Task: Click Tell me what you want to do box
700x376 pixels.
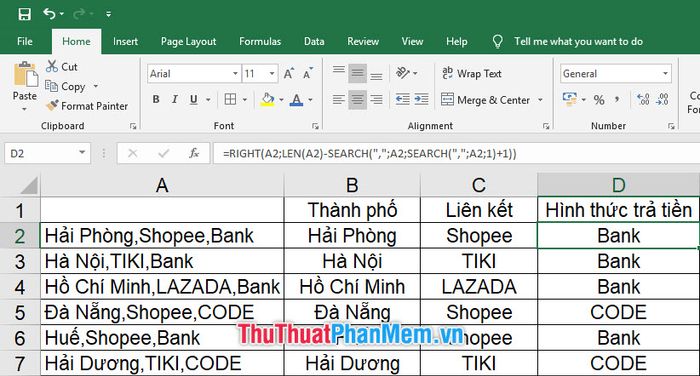Action: (x=578, y=42)
